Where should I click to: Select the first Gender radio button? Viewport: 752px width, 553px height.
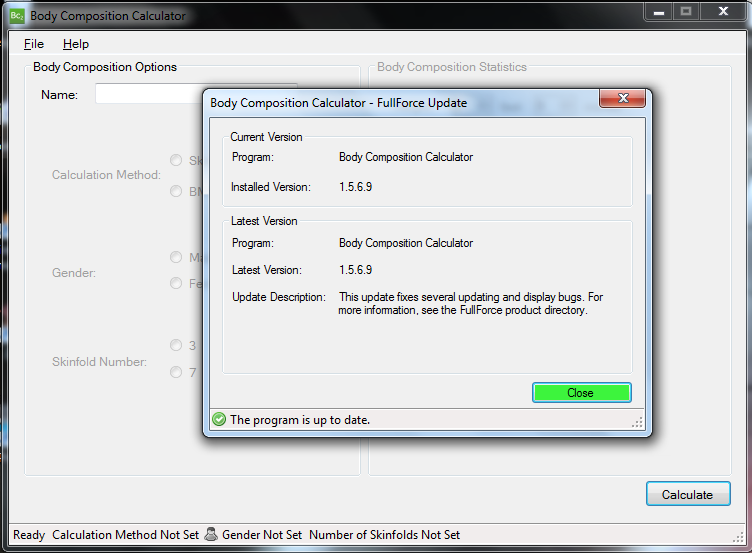click(176, 257)
